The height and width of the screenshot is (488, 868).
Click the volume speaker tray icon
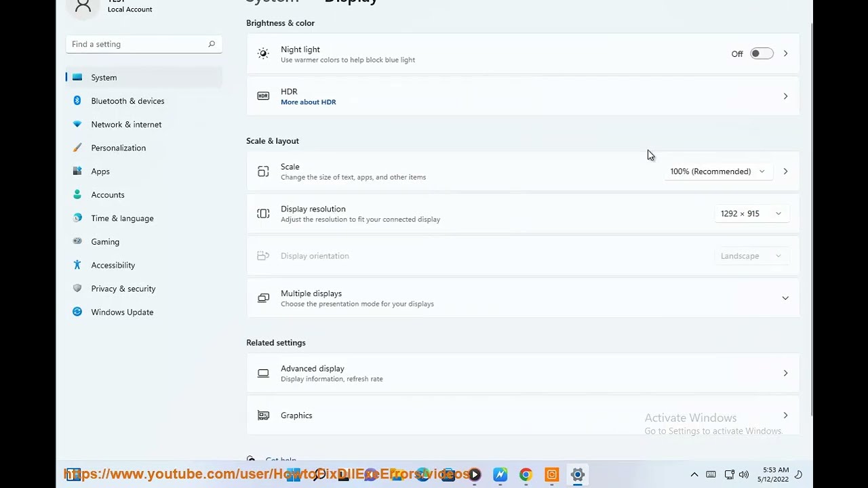click(744, 475)
